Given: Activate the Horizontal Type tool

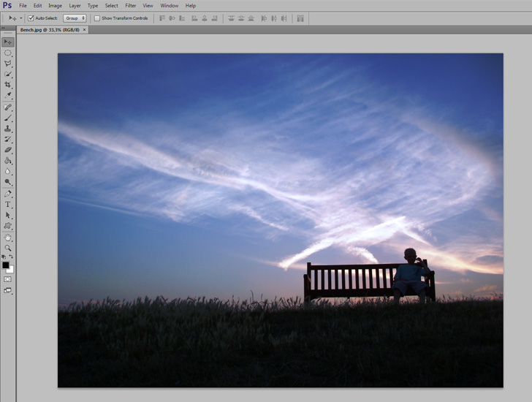Looking at the screenshot, I should point(8,205).
